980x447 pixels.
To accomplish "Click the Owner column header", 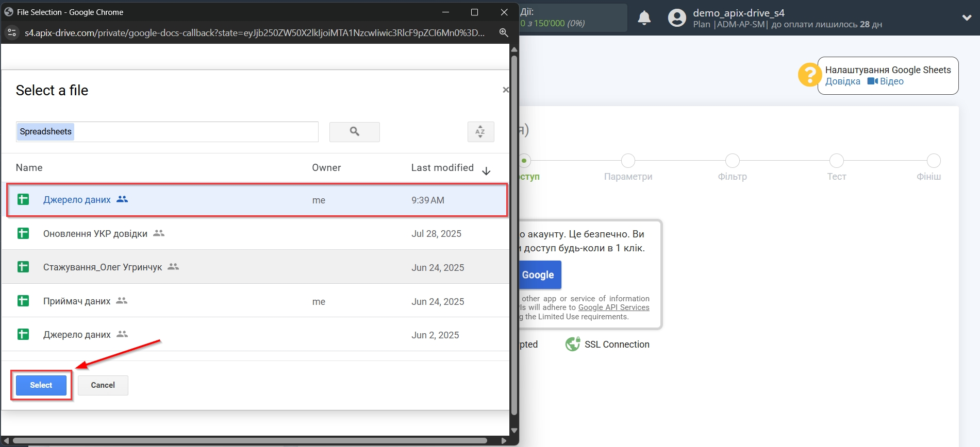I will point(326,168).
